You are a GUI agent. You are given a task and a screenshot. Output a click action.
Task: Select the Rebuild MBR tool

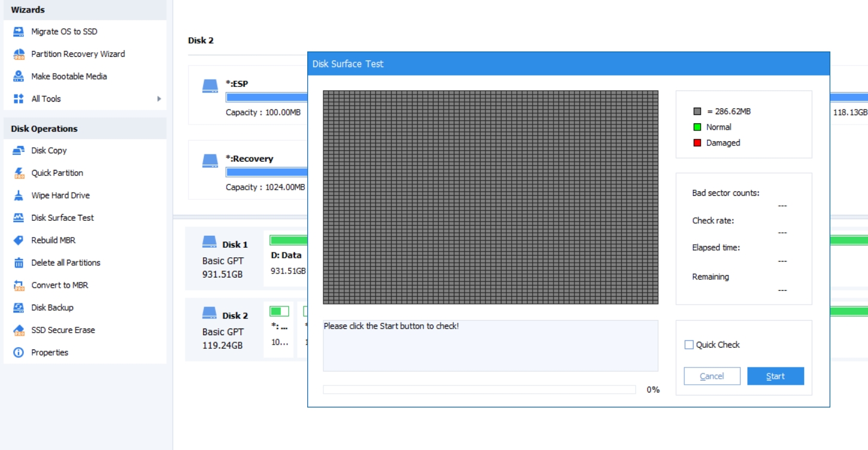(53, 240)
